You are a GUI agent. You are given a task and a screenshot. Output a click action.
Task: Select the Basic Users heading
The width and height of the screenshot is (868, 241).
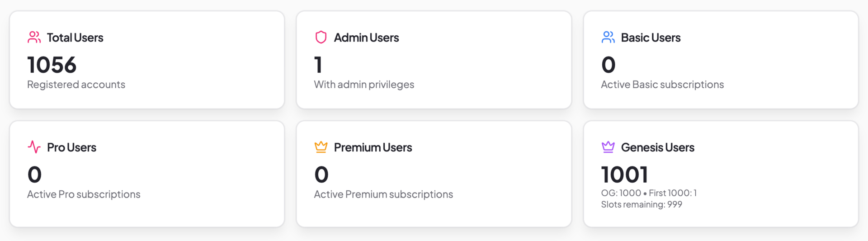pos(651,38)
